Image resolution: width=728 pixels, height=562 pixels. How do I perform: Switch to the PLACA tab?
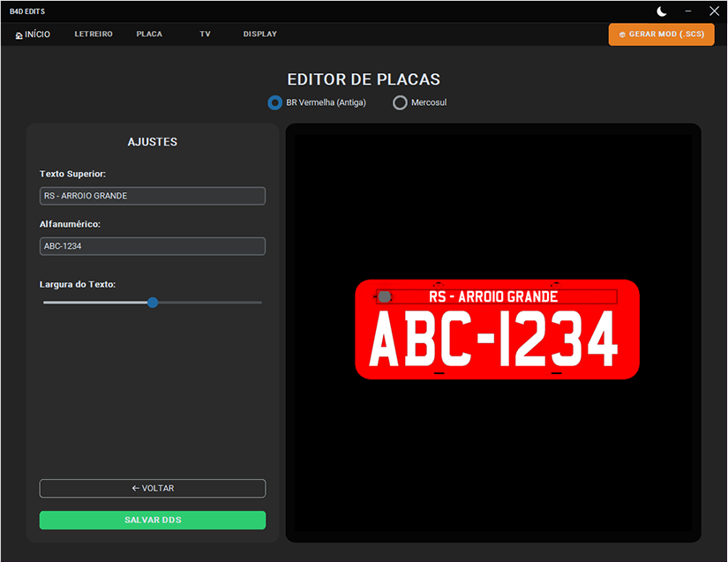[149, 34]
